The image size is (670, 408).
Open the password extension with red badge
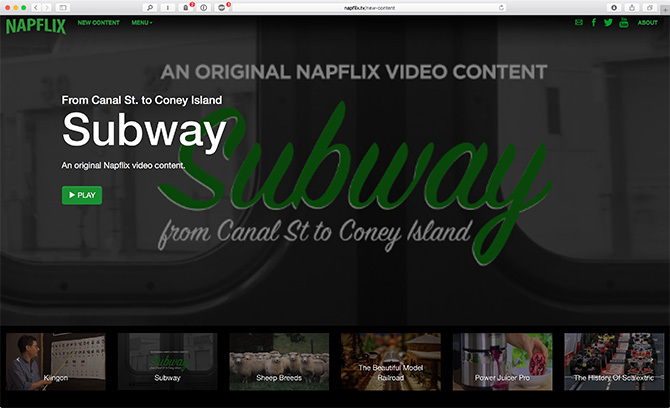(x=185, y=8)
